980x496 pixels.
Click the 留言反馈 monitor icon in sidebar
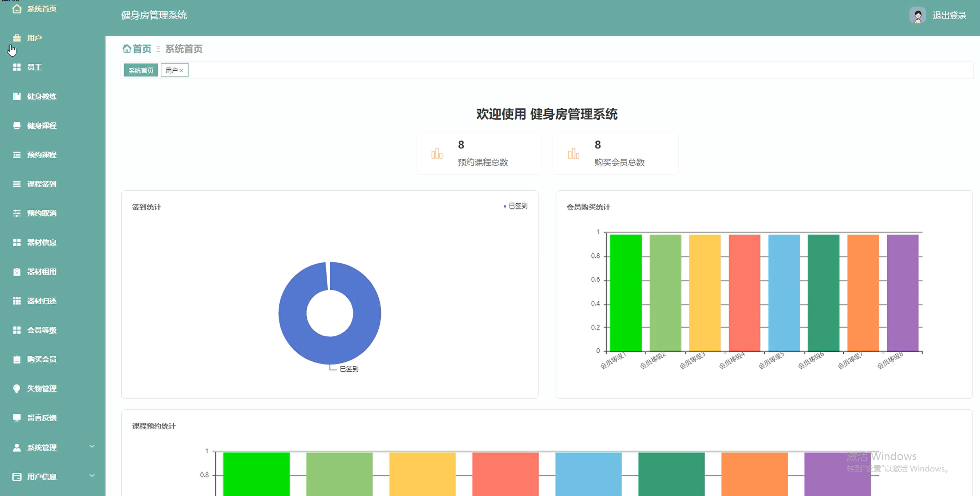pyautogui.click(x=17, y=418)
